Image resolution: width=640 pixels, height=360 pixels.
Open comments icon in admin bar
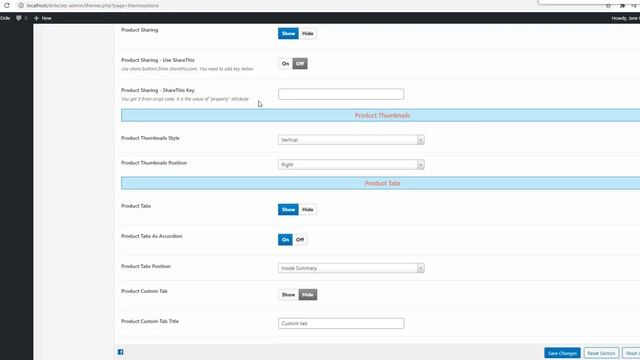pos(19,18)
